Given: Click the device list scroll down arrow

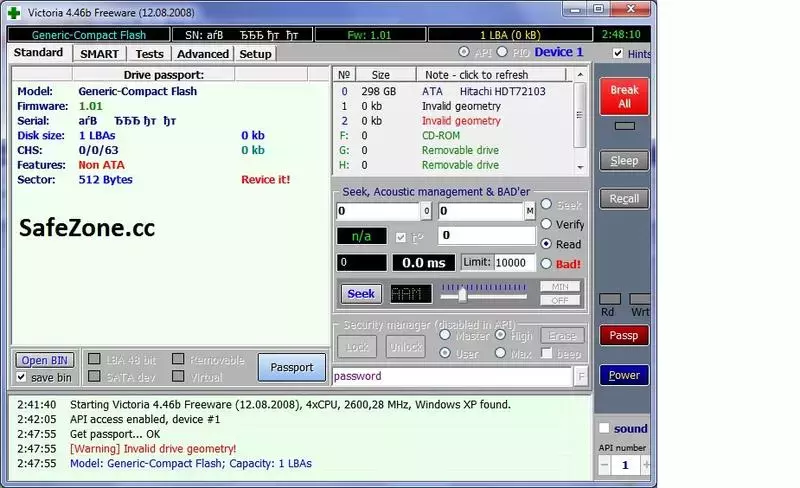Looking at the screenshot, I should (580, 167).
